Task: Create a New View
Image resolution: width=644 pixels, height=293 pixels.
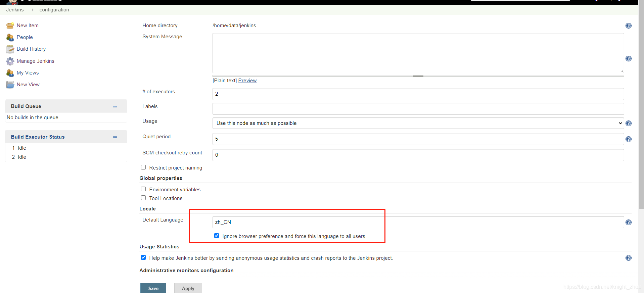Action: 28,85
